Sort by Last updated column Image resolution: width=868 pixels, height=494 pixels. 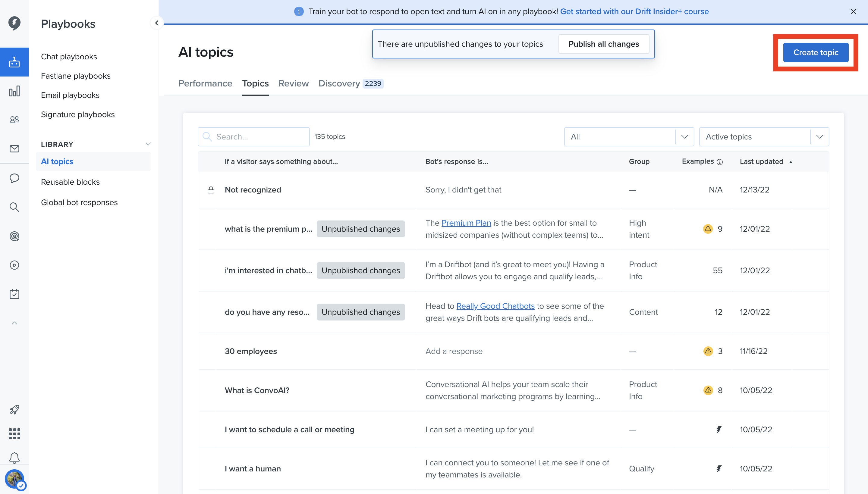coord(766,162)
